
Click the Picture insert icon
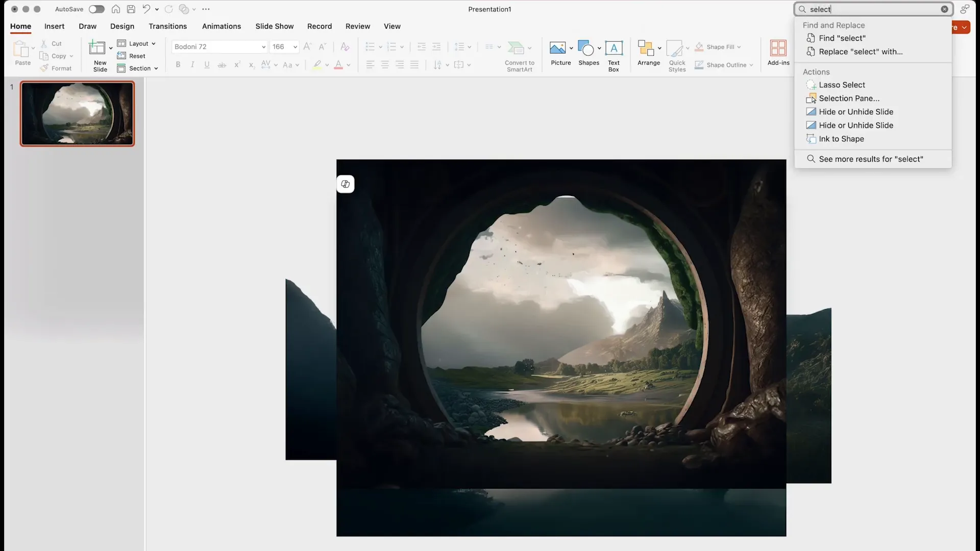tap(557, 48)
